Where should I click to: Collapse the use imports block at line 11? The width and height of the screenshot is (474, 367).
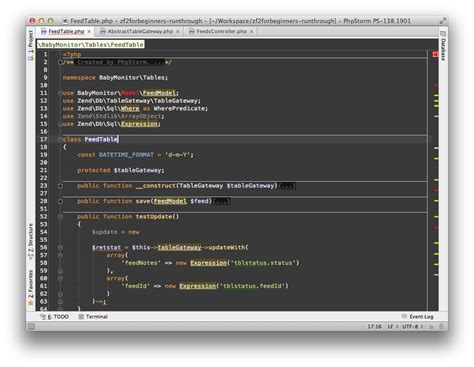pyautogui.click(x=60, y=93)
